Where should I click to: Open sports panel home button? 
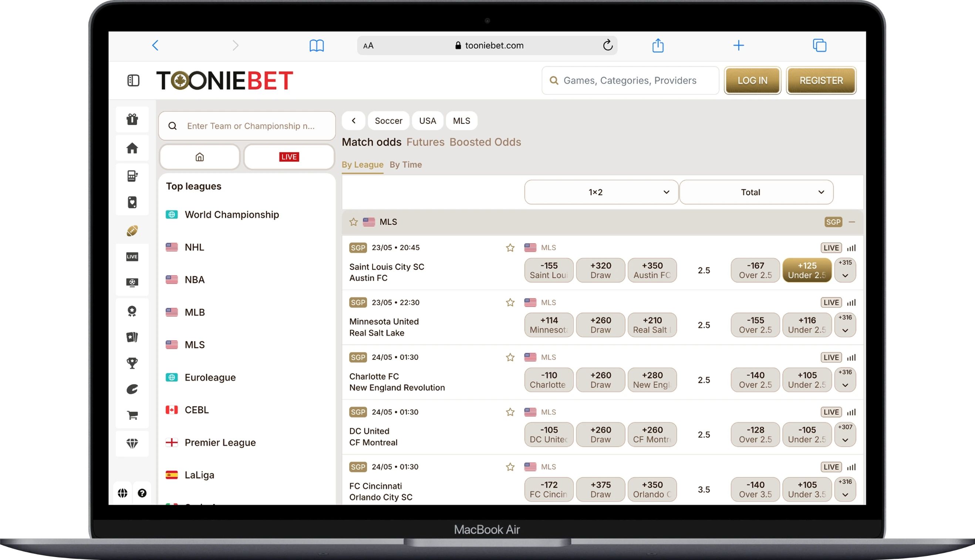[200, 157]
